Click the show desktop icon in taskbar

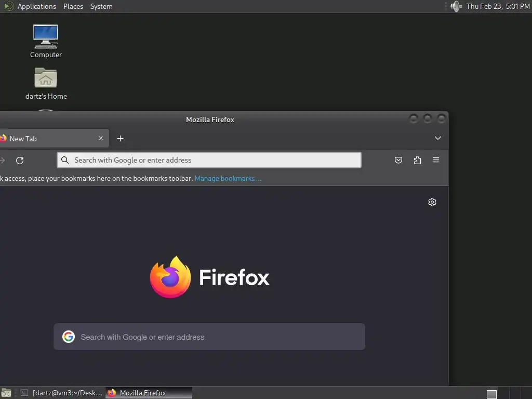tap(6, 393)
